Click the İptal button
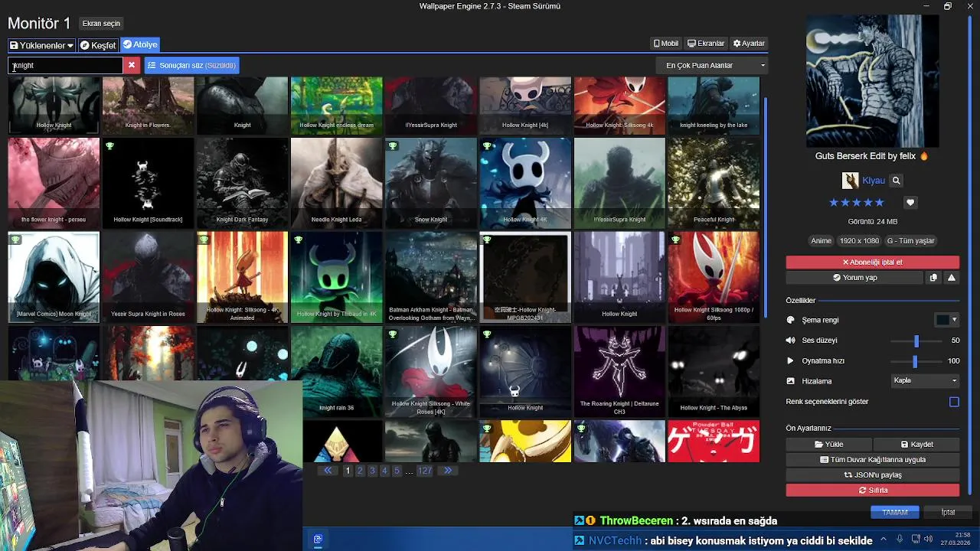Screen dimensions: 980x551 (948, 512)
